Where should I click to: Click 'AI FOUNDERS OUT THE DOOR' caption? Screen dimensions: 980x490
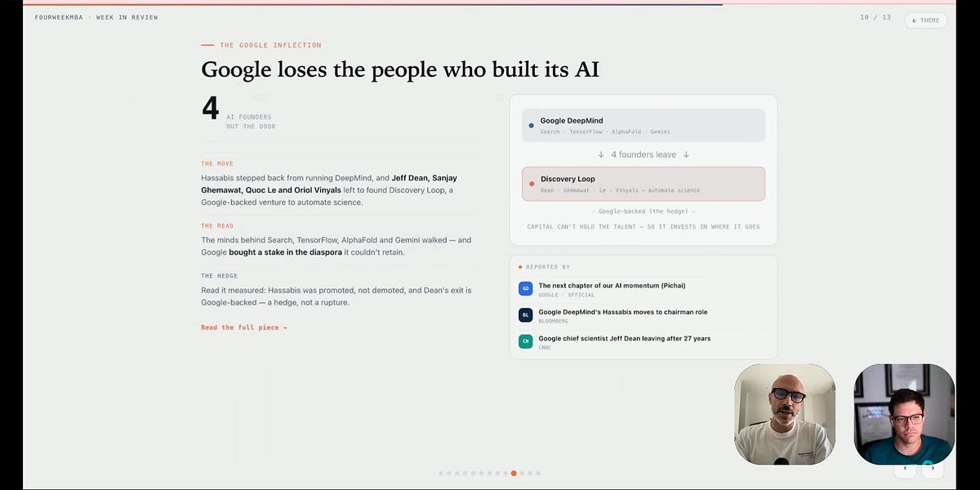(251, 122)
